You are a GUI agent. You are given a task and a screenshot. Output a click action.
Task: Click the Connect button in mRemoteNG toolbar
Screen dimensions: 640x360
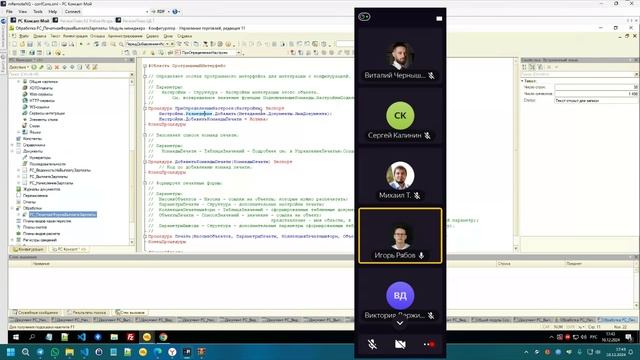72,11
